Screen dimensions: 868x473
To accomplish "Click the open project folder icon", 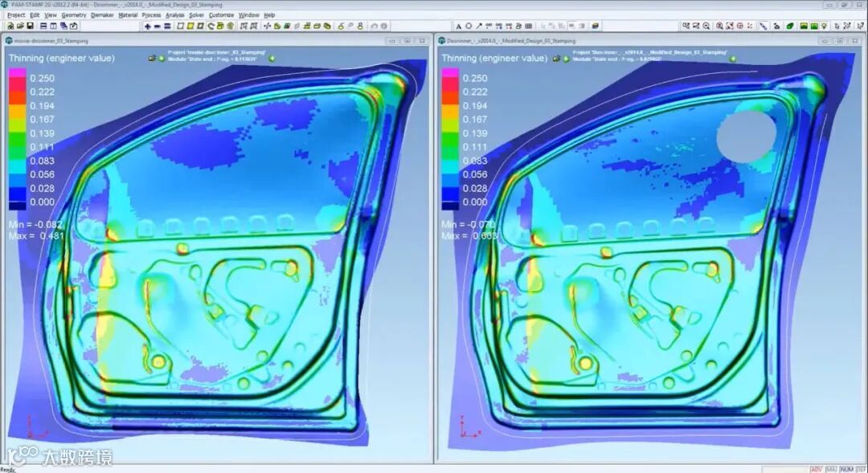I will coord(20,26).
